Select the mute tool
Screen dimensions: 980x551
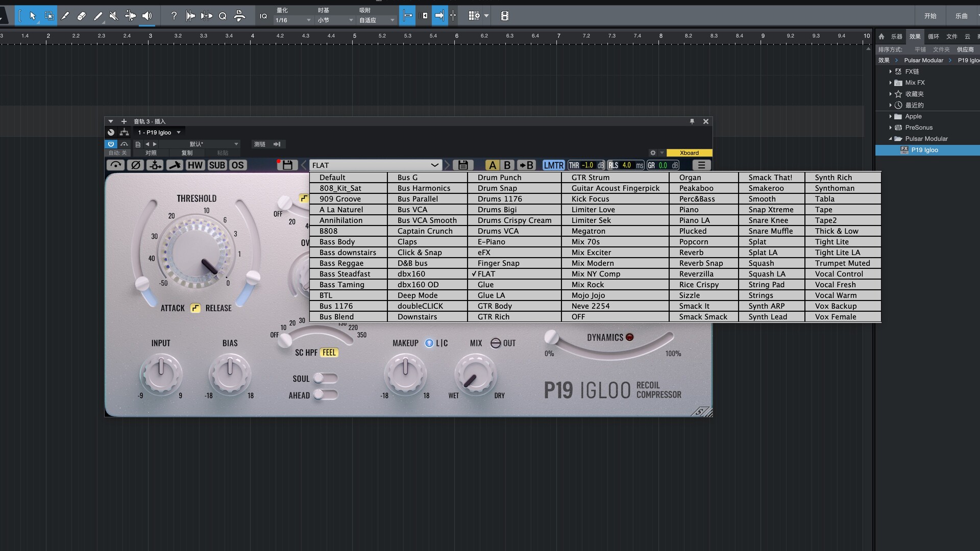[114, 16]
